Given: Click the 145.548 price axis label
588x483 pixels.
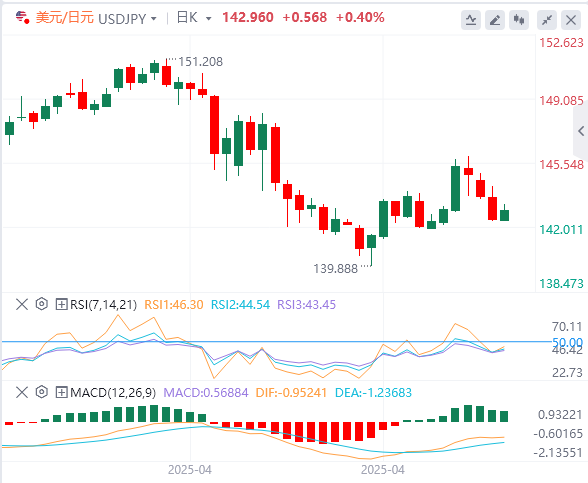Looking at the screenshot, I should point(561,165).
